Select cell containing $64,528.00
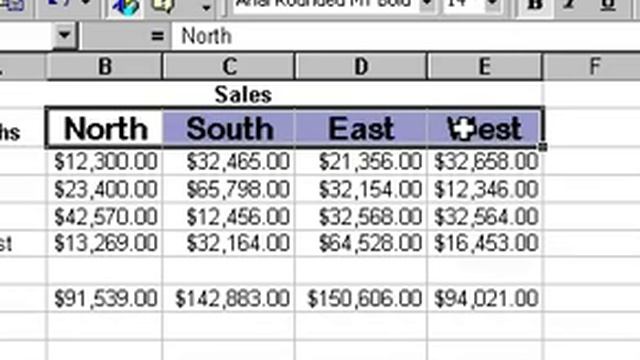The height and width of the screenshot is (360, 640). (361, 244)
